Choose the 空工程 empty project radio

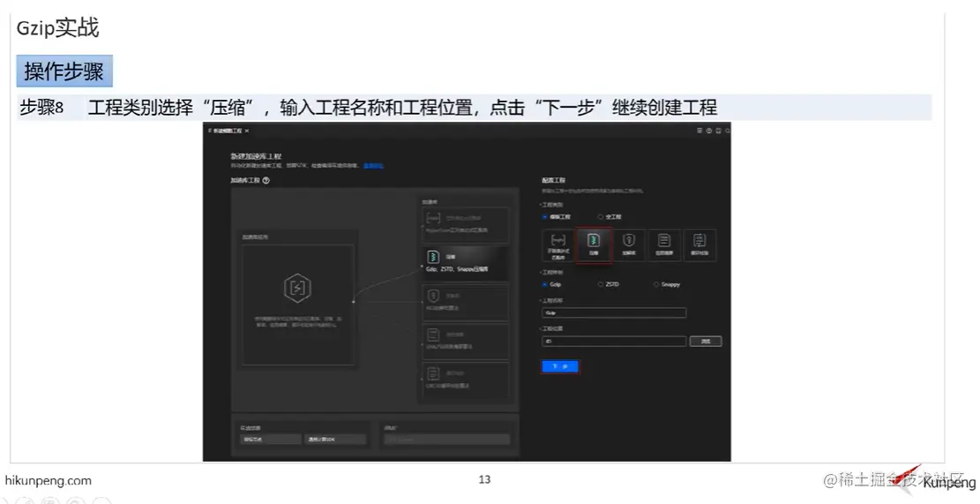(601, 217)
